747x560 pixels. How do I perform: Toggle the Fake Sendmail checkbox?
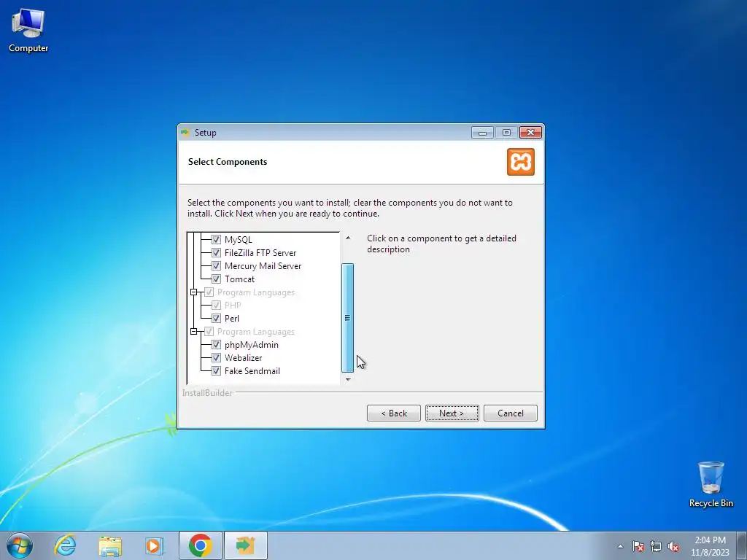(216, 370)
